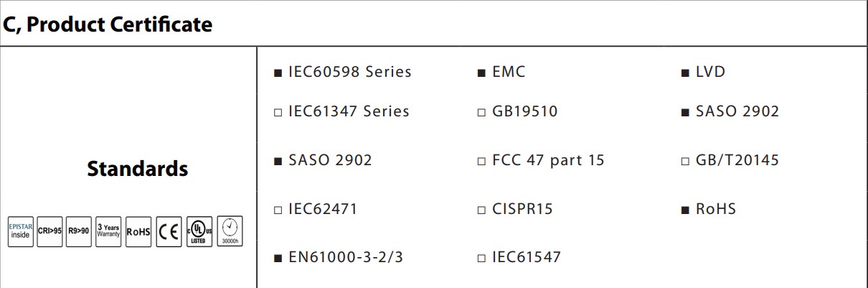This screenshot has height=288, width=868.
Task: Select the 3 Years Warranty badge
Action: (x=108, y=231)
